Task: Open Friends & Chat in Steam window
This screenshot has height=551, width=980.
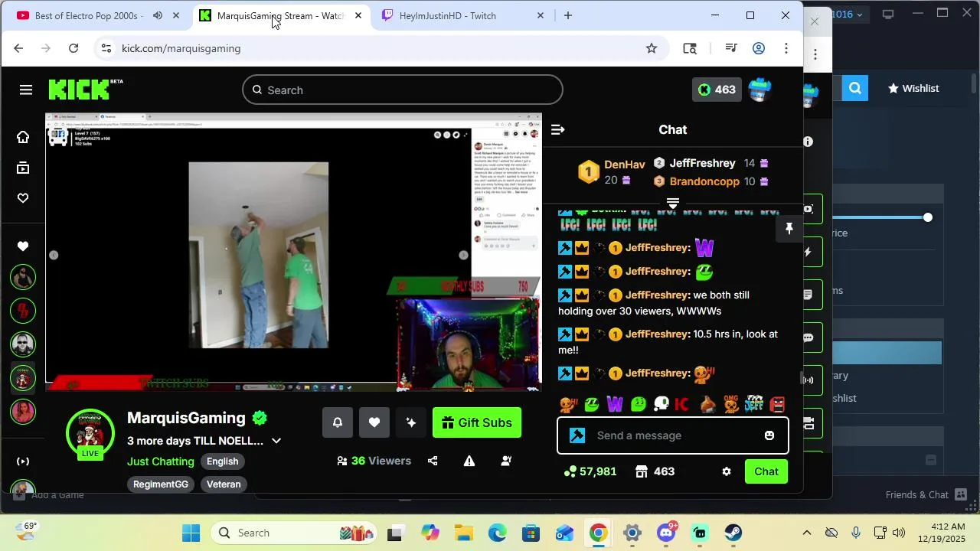Action: (926, 494)
